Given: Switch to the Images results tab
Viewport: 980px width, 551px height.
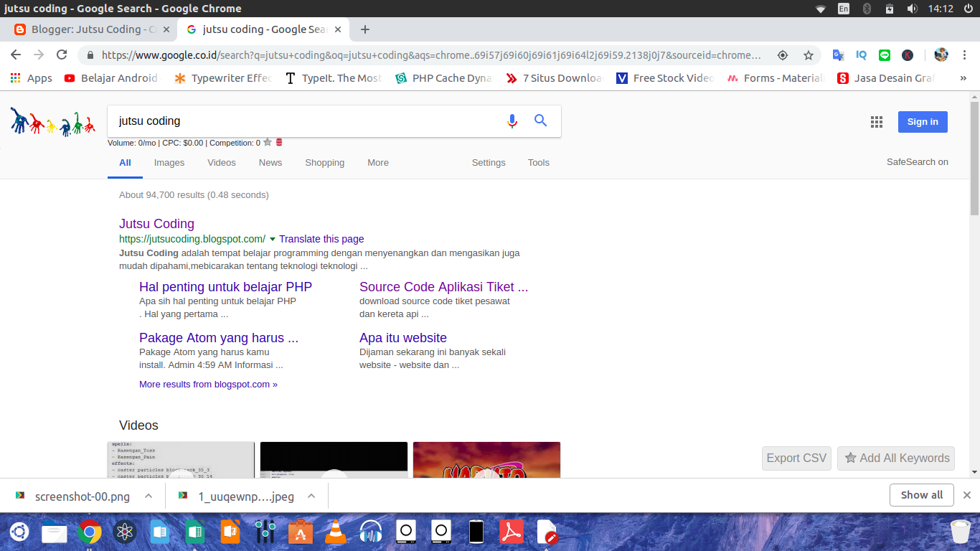Looking at the screenshot, I should click(x=169, y=163).
